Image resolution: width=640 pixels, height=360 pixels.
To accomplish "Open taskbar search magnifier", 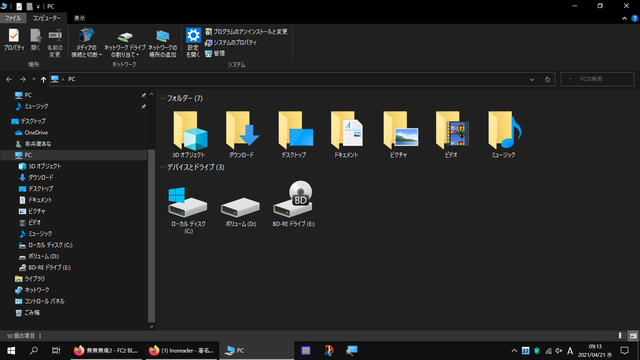I will point(34,350).
